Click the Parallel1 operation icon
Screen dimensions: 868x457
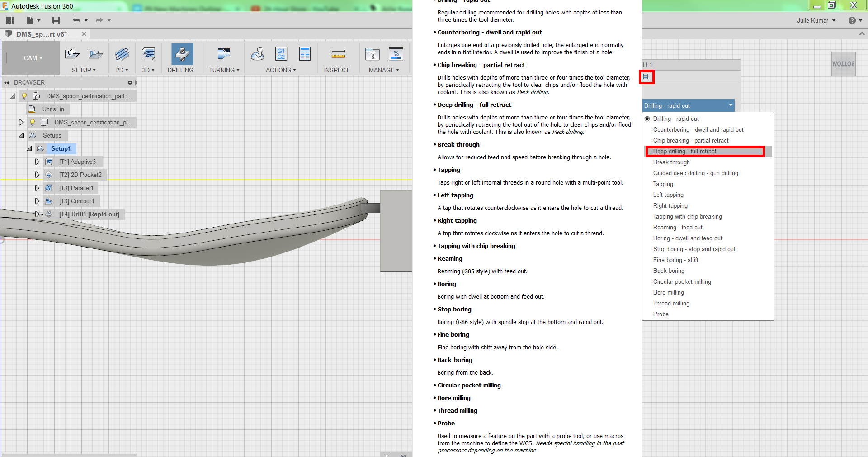tap(49, 188)
